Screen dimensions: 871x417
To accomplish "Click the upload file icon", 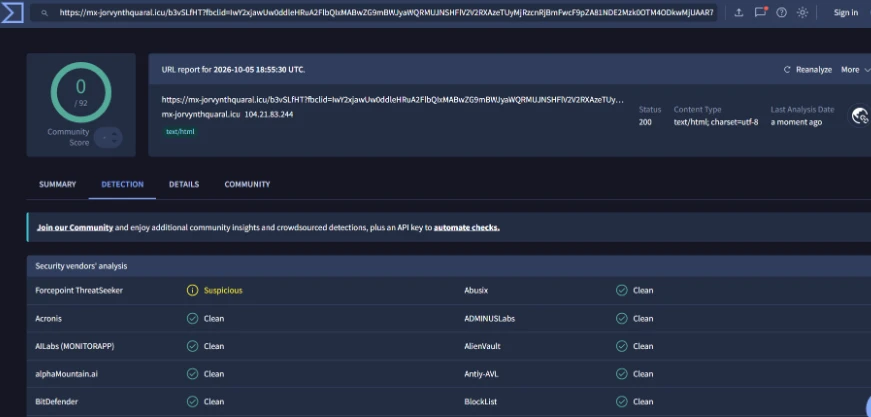I will click(739, 12).
